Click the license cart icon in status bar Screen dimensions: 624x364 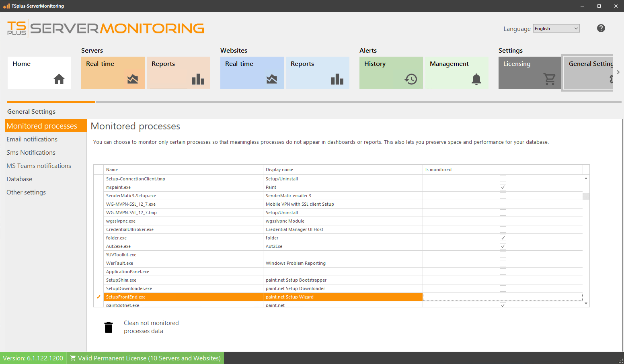[x=73, y=358]
